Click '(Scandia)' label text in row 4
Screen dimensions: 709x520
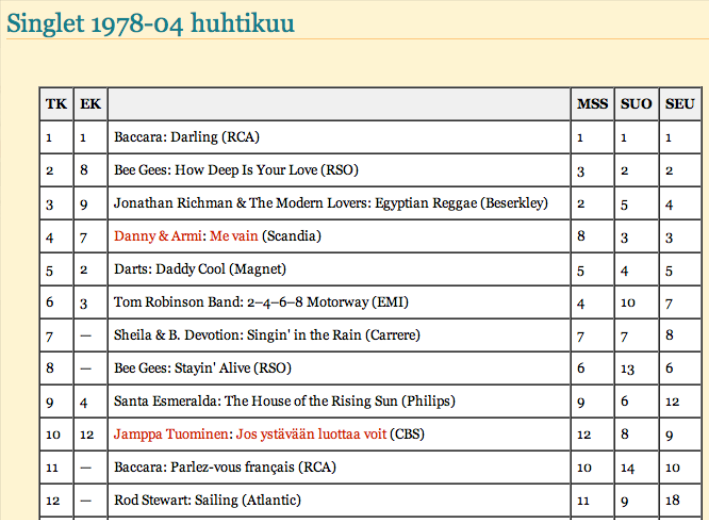(x=291, y=236)
